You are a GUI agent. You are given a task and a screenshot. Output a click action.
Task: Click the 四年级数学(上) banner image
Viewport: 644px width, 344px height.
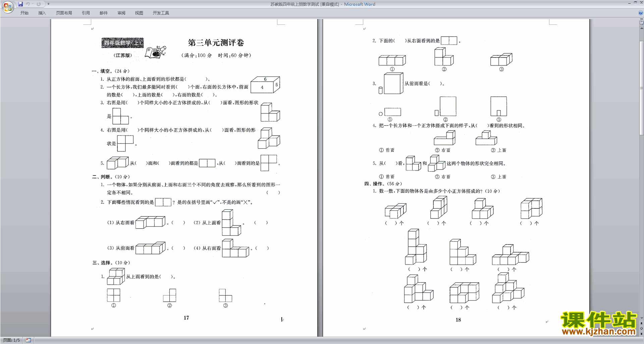[122, 43]
